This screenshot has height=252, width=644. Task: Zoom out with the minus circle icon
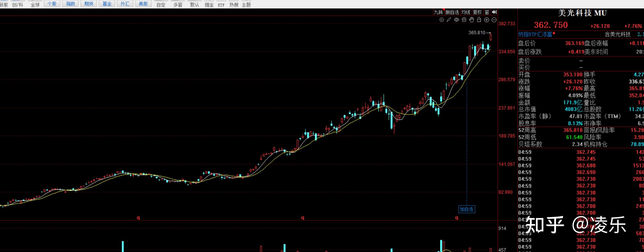point(494,20)
